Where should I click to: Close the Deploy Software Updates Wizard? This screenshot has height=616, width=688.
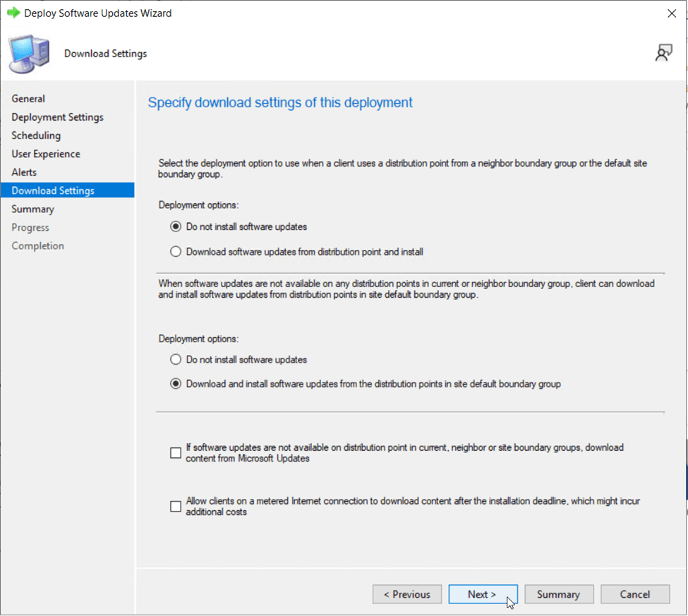coord(671,13)
